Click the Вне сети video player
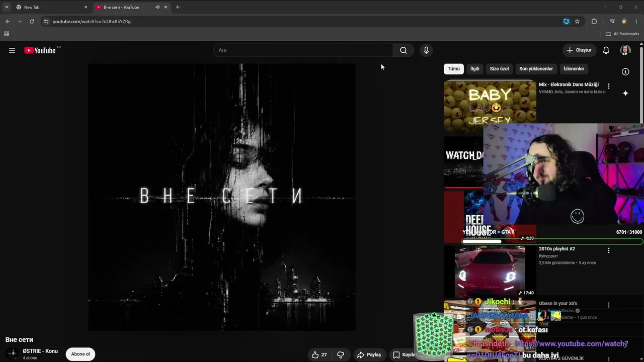This screenshot has height=362, width=644. click(x=222, y=197)
